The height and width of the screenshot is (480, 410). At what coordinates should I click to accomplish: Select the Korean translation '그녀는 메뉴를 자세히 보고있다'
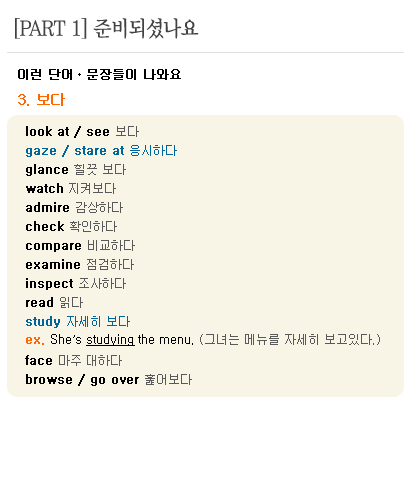point(290,340)
